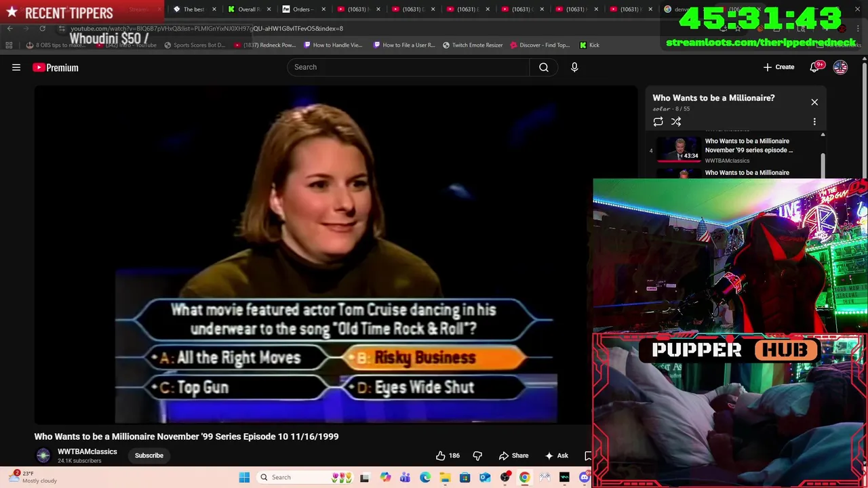Share the video
The width and height of the screenshot is (868, 488).
513,455
